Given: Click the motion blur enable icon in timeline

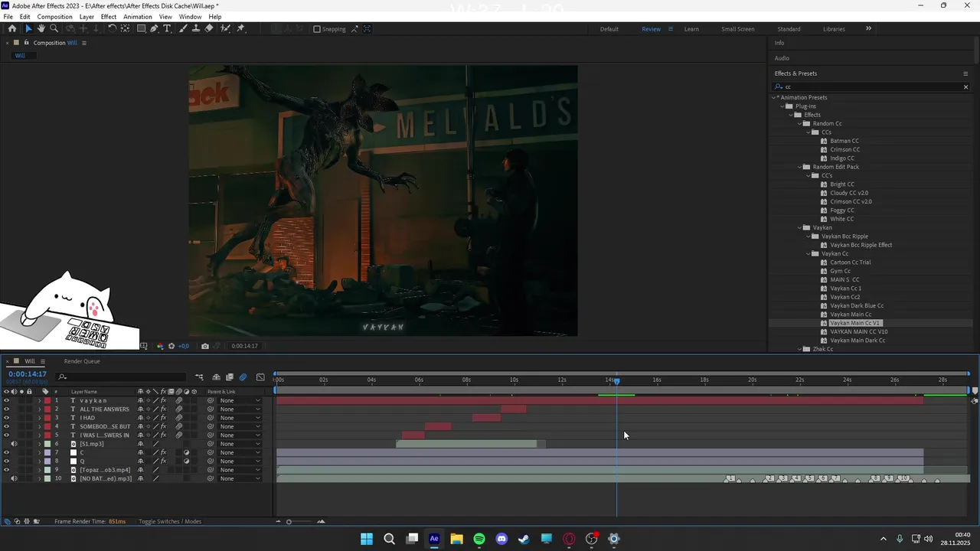Looking at the screenshot, I should [243, 377].
